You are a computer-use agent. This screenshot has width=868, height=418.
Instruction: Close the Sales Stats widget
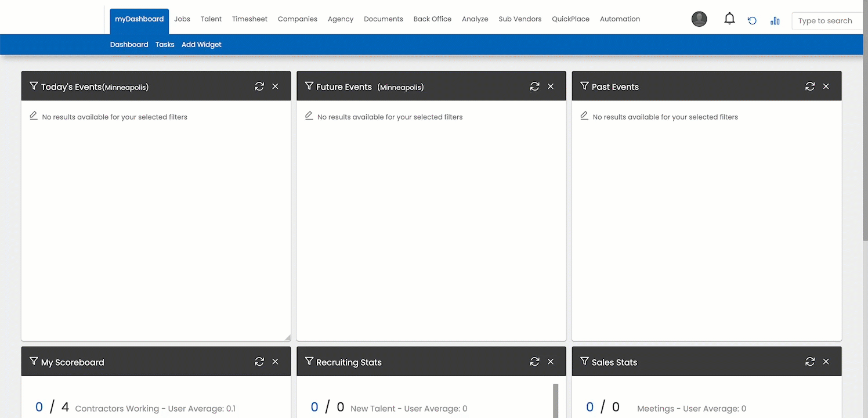[826, 362]
